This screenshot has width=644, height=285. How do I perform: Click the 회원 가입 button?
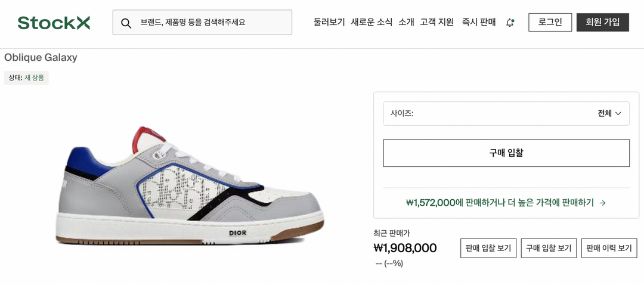click(602, 23)
